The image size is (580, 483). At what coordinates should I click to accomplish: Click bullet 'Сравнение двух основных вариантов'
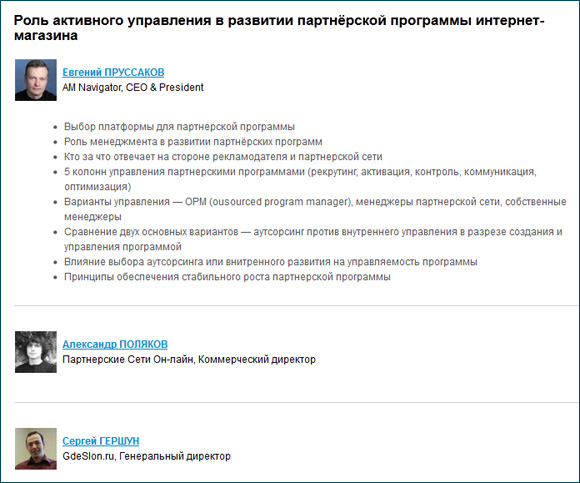click(x=313, y=239)
